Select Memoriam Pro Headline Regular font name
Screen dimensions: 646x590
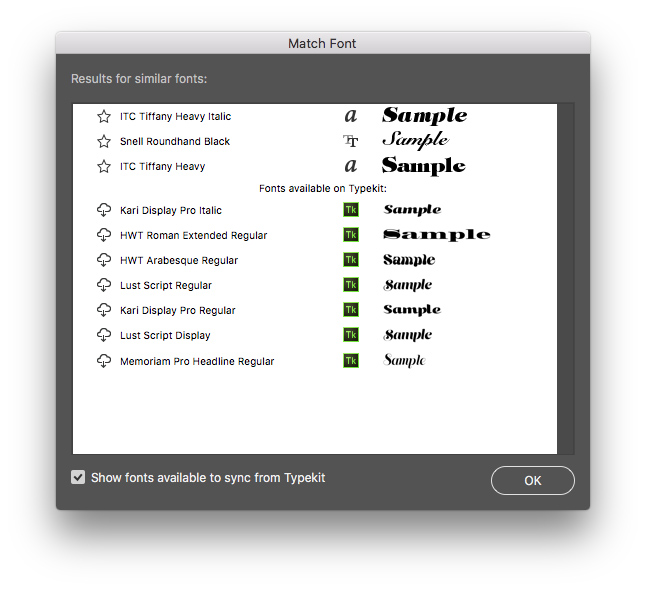click(x=197, y=361)
